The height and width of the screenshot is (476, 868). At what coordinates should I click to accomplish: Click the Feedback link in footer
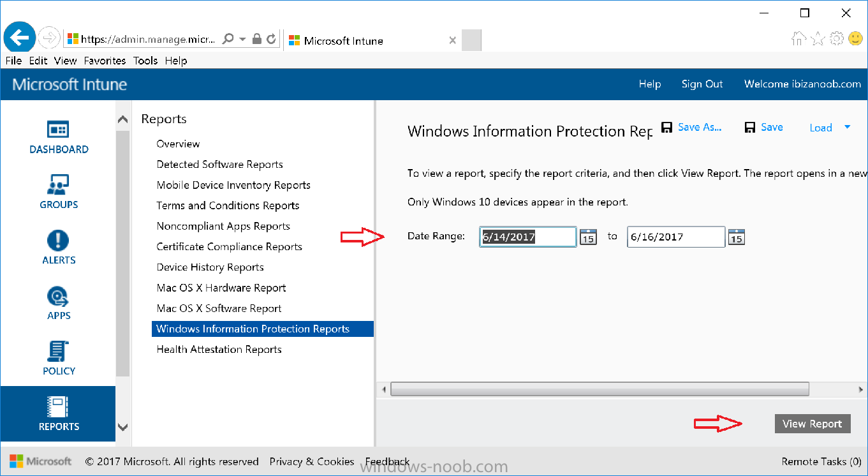tap(387, 461)
